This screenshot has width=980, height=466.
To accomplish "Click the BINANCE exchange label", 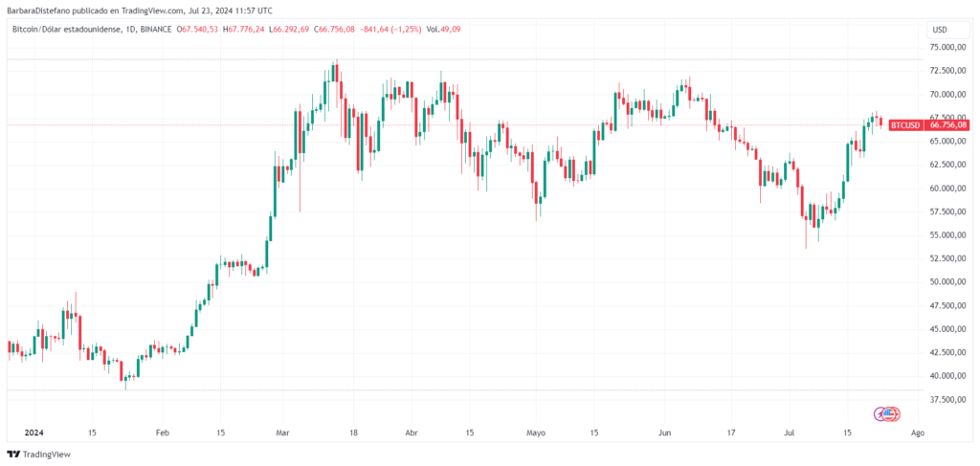I will pos(156,30).
